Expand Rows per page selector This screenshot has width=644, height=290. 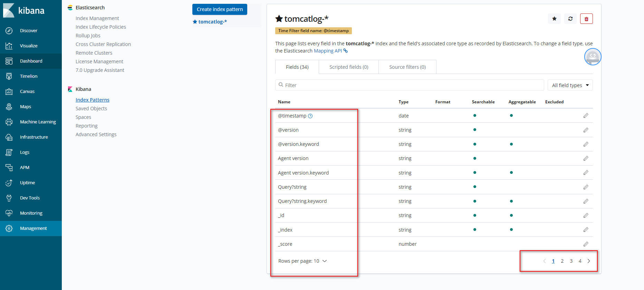[x=302, y=261]
